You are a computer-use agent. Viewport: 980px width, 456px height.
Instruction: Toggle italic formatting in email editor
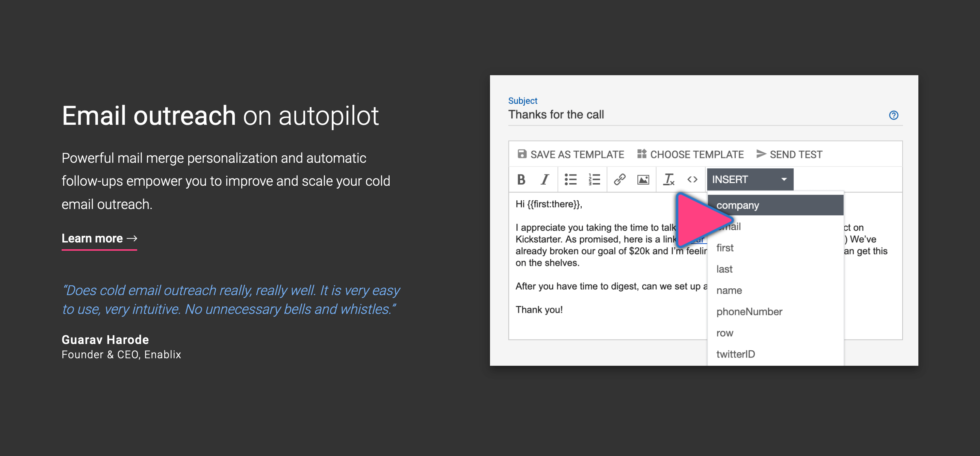(545, 179)
